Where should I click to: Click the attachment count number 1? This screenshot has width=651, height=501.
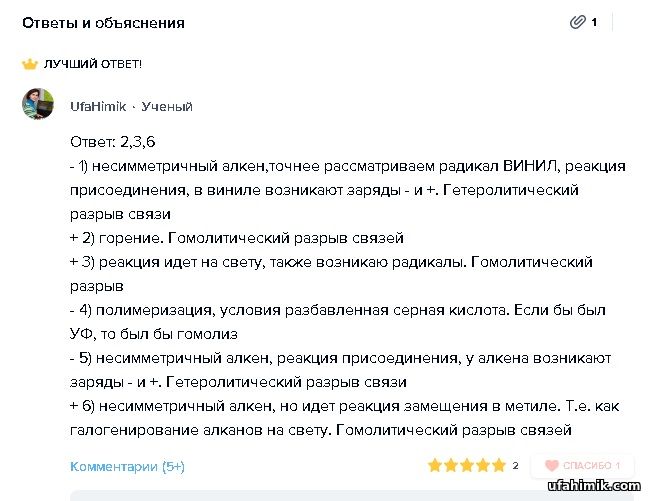point(594,22)
